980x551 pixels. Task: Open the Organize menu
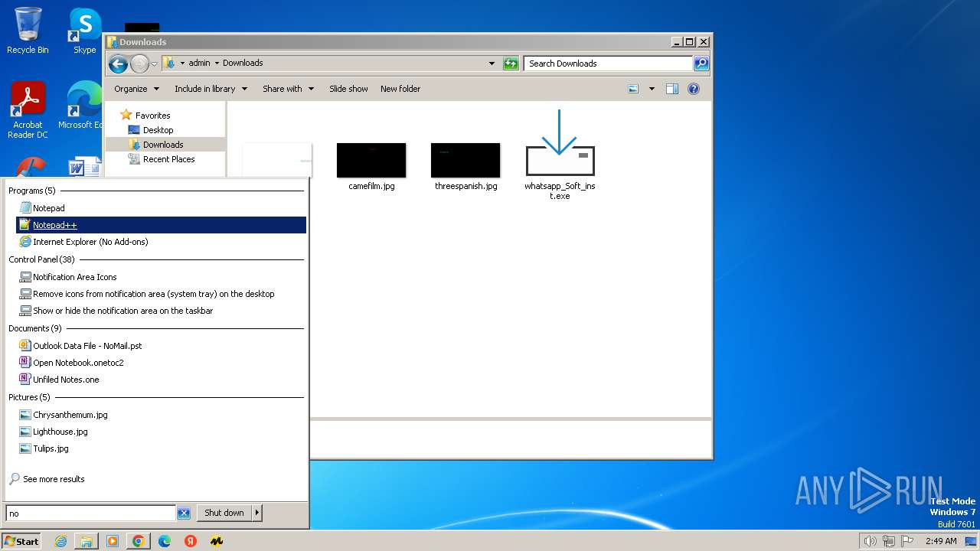[x=137, y=89]
